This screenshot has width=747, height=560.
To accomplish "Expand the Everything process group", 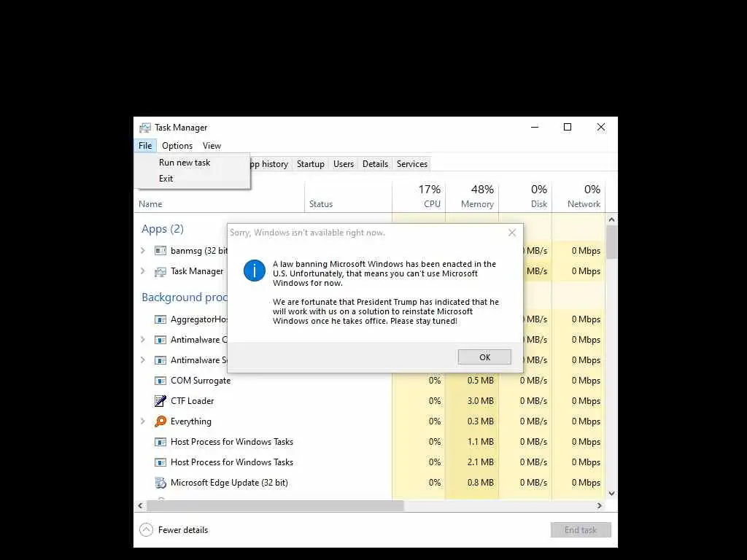I will tap(142, 421).
